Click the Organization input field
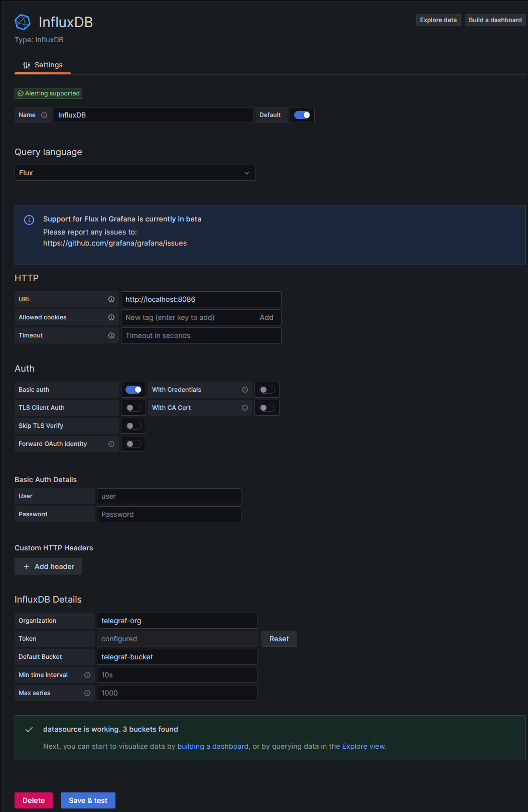 click(177, 621)
